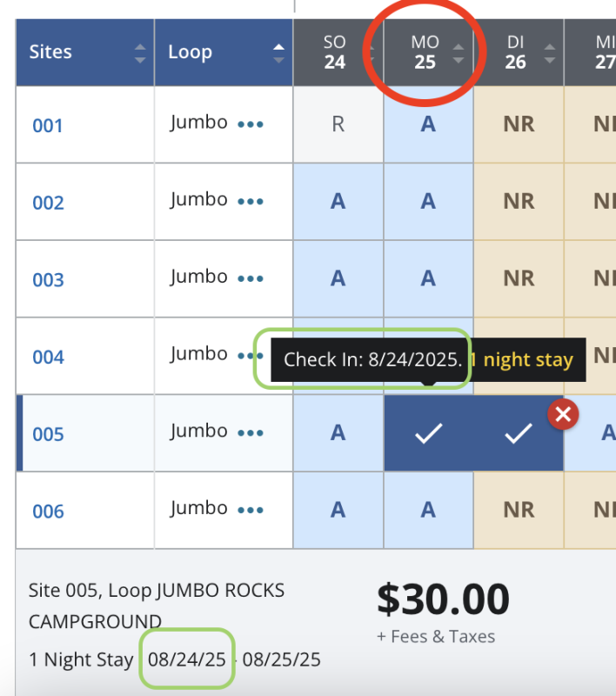Sort the table by Sites column arrows
The image size is (616, 696).
pos(139,52)
